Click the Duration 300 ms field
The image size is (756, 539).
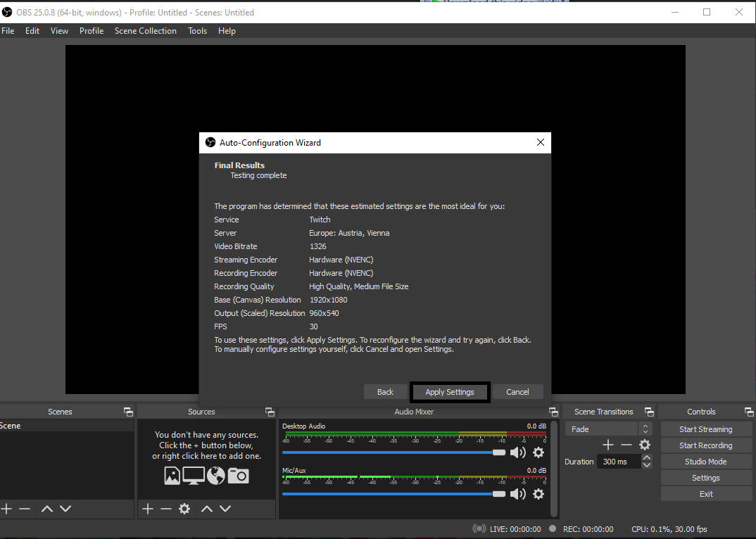(x=619, y=462)
